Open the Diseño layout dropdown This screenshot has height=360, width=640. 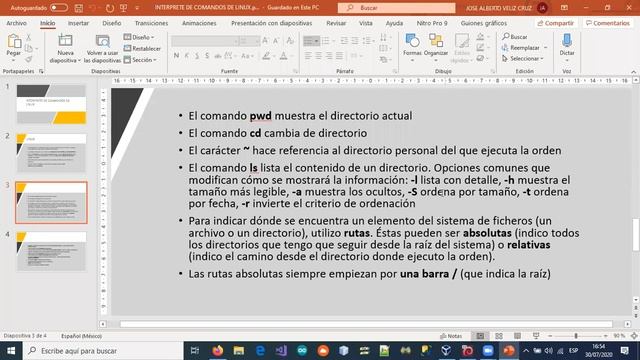(x=139, y=37)
